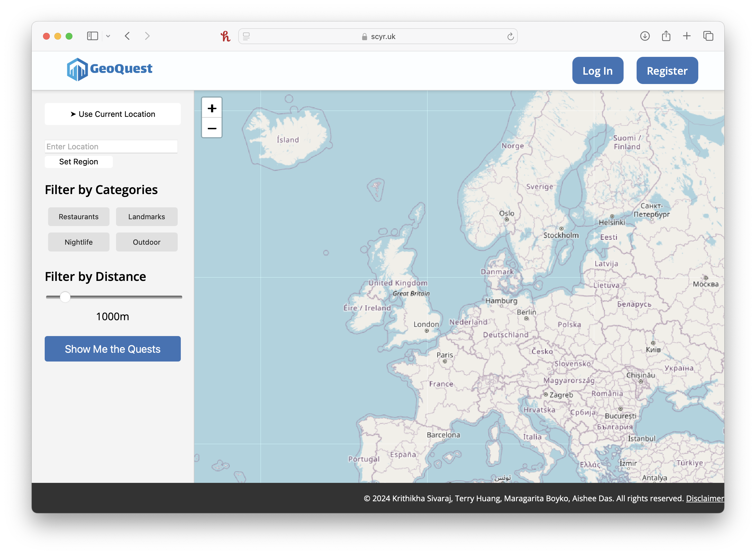Click the Enter Location text field
756x555 pixels.
point(111,147)
